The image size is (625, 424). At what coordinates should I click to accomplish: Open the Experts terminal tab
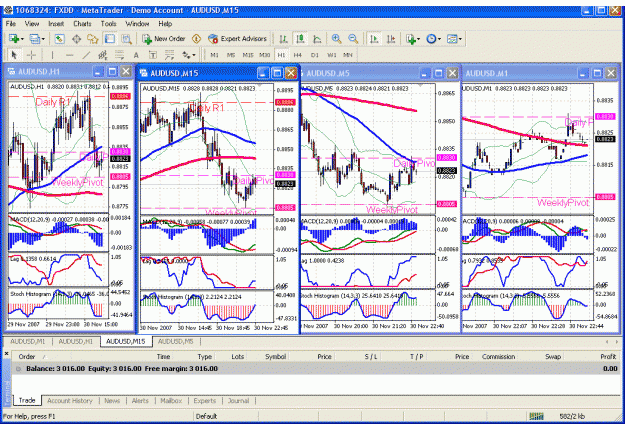coord(204,401)
